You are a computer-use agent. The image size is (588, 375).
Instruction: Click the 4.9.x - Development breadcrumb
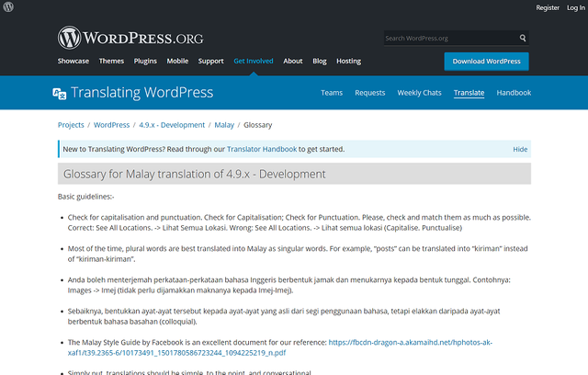click(x=172, y=125)
